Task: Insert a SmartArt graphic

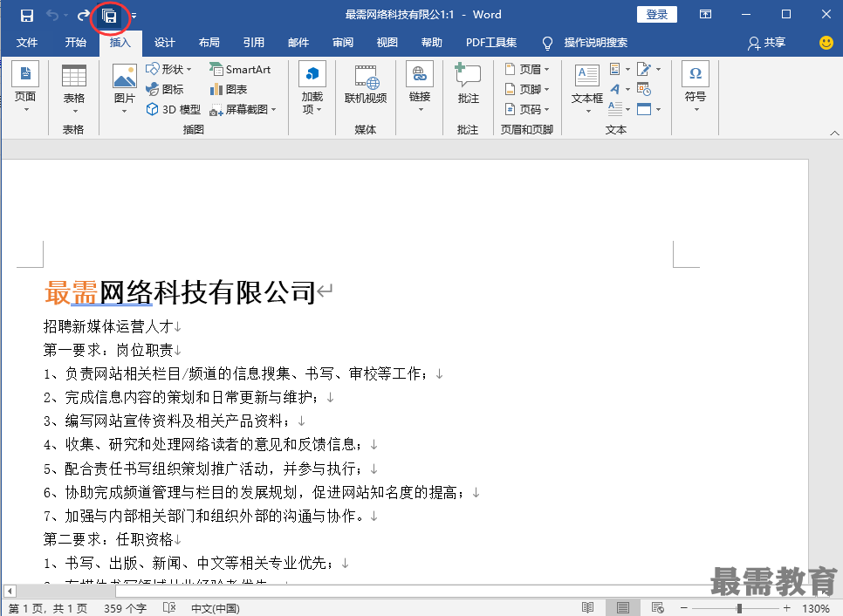Action: [240, 69]
